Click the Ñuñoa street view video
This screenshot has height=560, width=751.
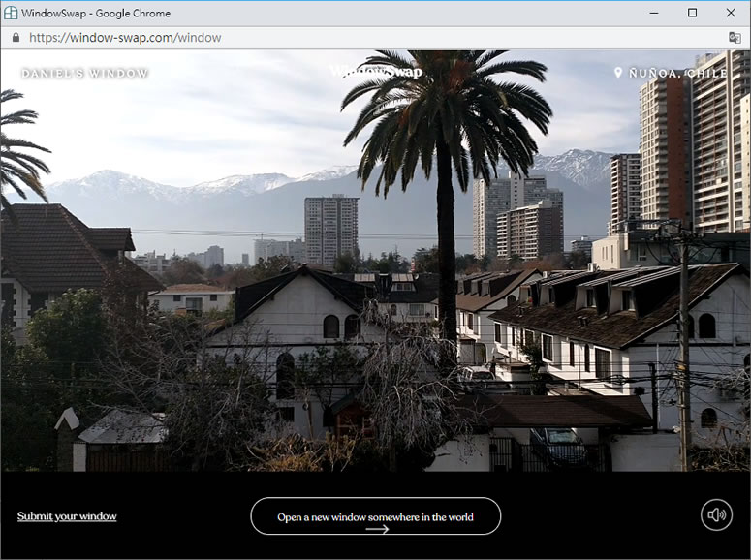coord(376,261)
